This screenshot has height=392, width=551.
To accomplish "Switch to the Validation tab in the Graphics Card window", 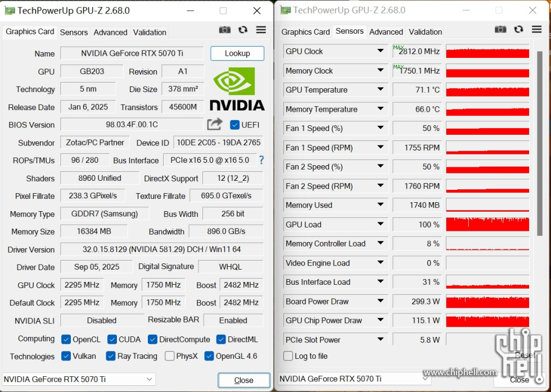I will (x=150, y=32).
